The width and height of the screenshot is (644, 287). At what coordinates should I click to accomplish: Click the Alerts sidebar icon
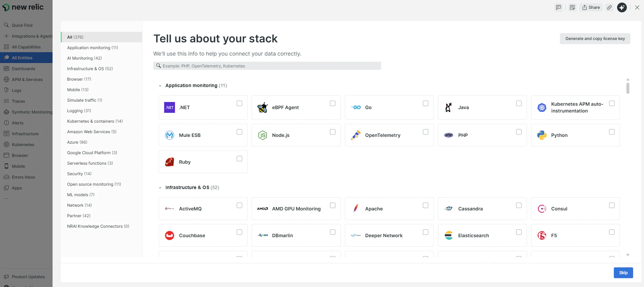6,123
